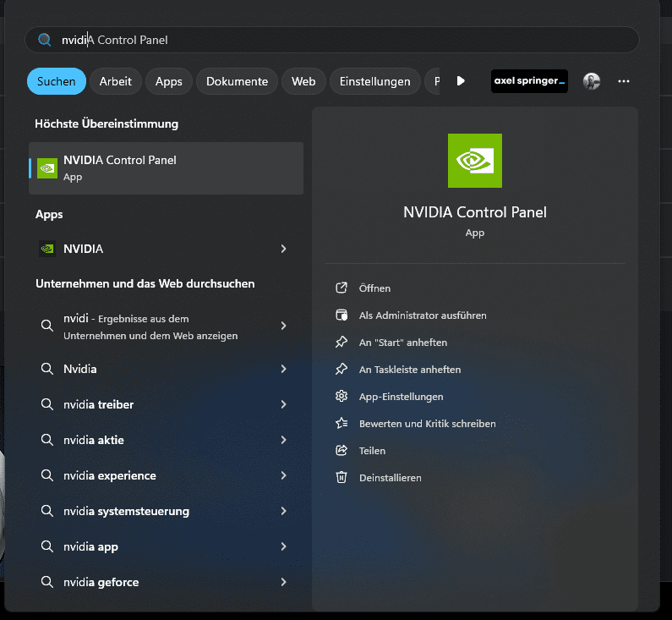Click nvidia systemsteuerung suggestion text
The width and height of the screenshot is (672, 620).
click(126, 511)
